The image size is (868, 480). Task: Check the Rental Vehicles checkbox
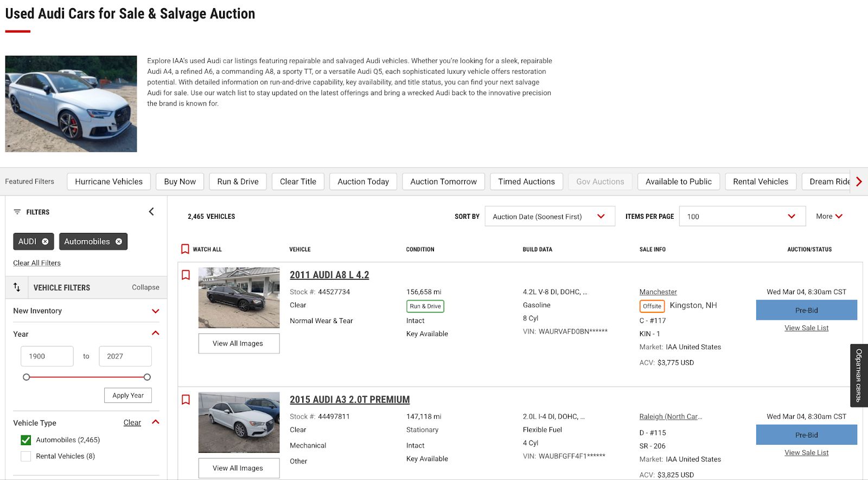[25, 457]
